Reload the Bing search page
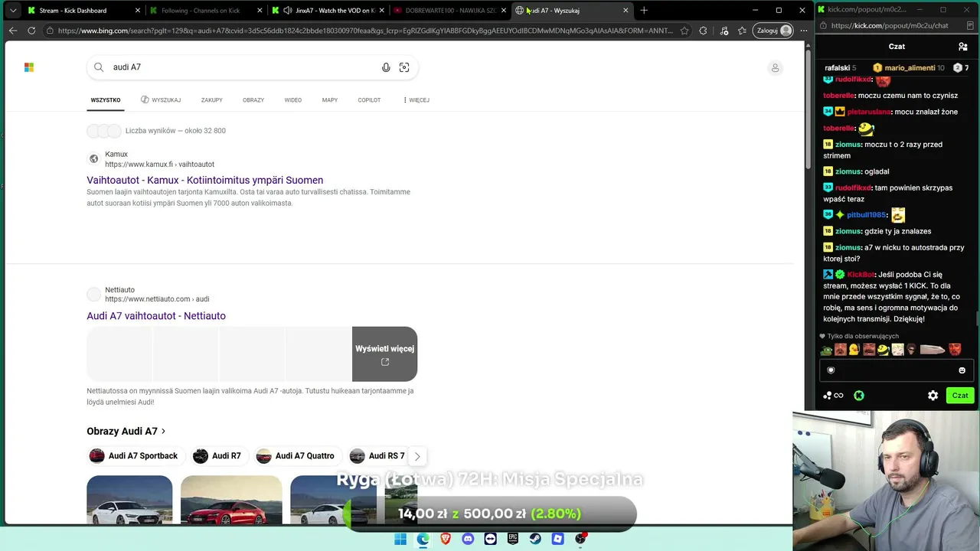 (x=31, y=31)
